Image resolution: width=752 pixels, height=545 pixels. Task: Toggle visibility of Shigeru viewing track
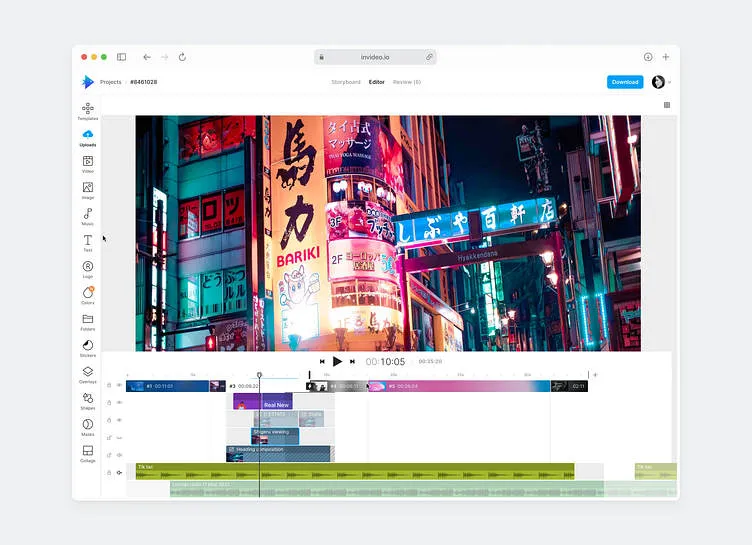[119, 438]
